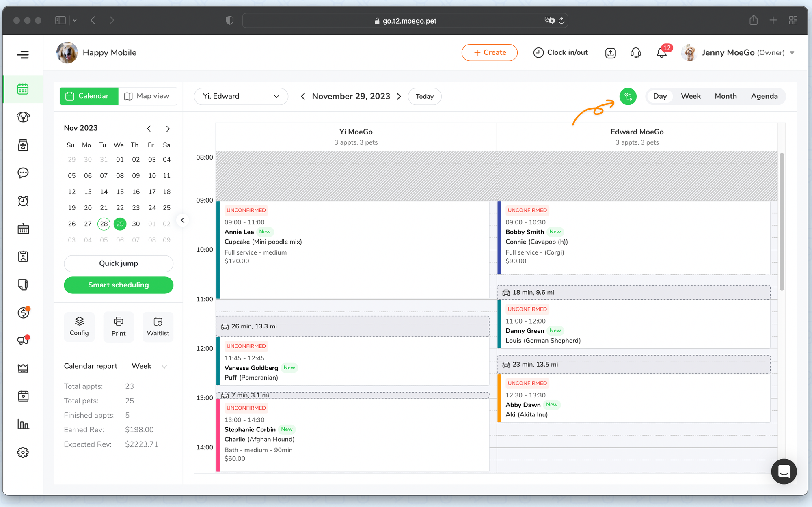This screenshot has height=507, width=812.
Task: Open the Jenny MoeGo account menu
Action: [739, 53]
